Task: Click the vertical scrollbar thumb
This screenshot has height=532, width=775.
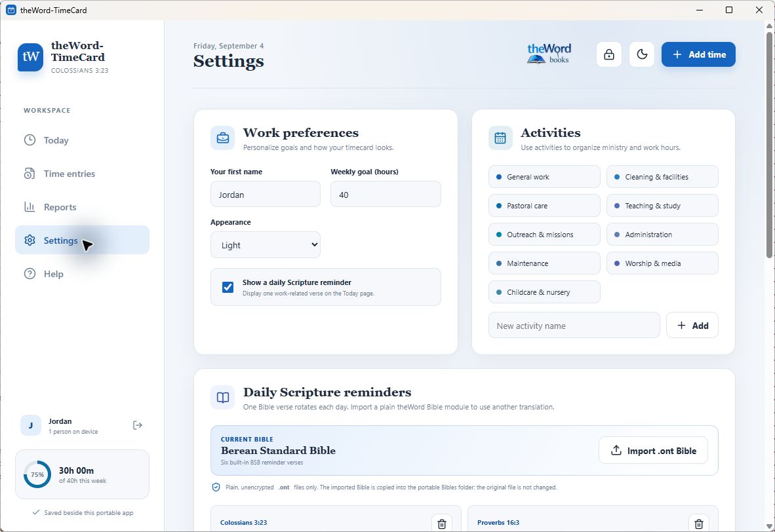Action: click(770, 144)
